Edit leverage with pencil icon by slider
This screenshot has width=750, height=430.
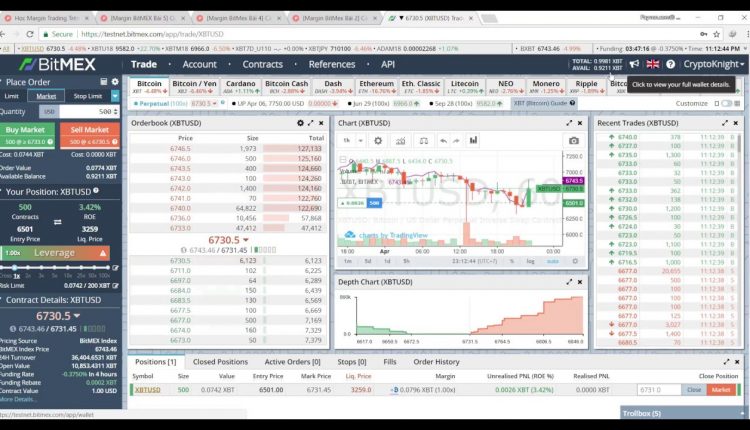[115, 268]
